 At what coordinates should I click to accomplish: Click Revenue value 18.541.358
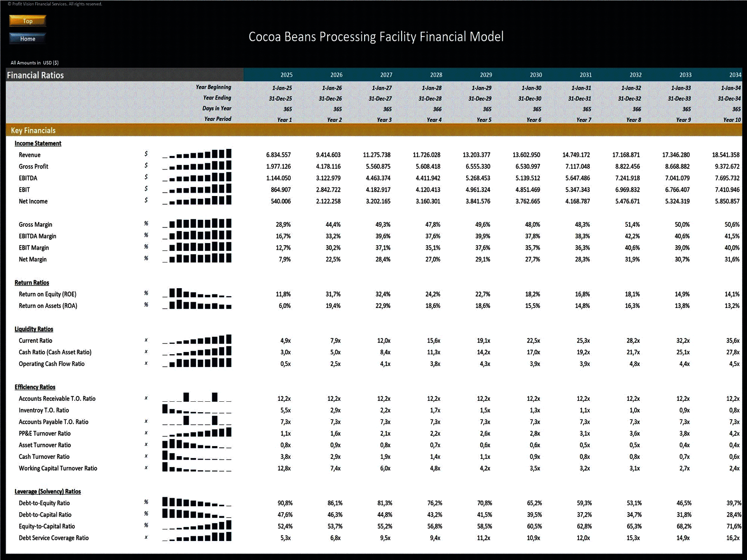tap(726, 155)
